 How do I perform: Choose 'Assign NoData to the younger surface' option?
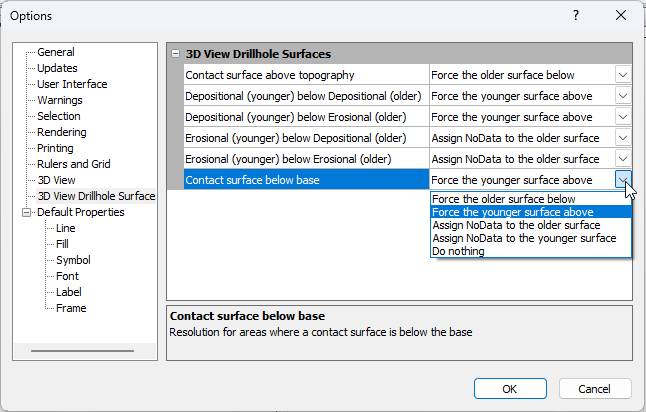(523, 238)
